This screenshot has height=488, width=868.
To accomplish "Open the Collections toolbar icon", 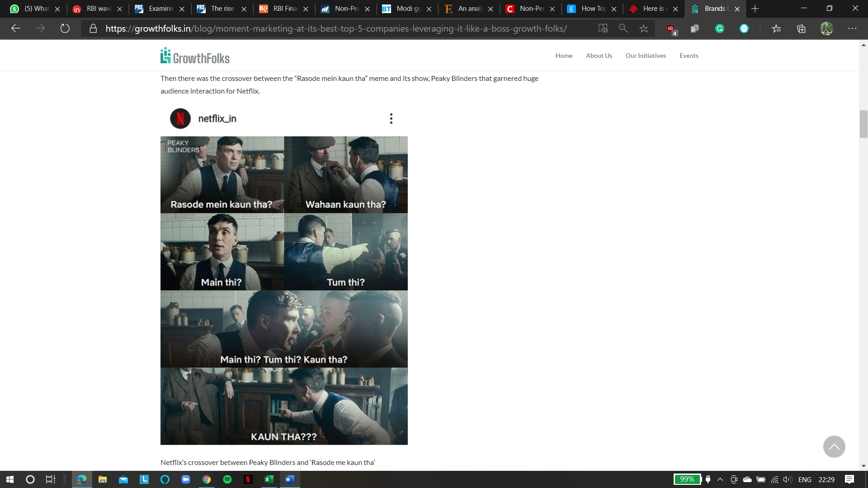I will tap(801, 28).
